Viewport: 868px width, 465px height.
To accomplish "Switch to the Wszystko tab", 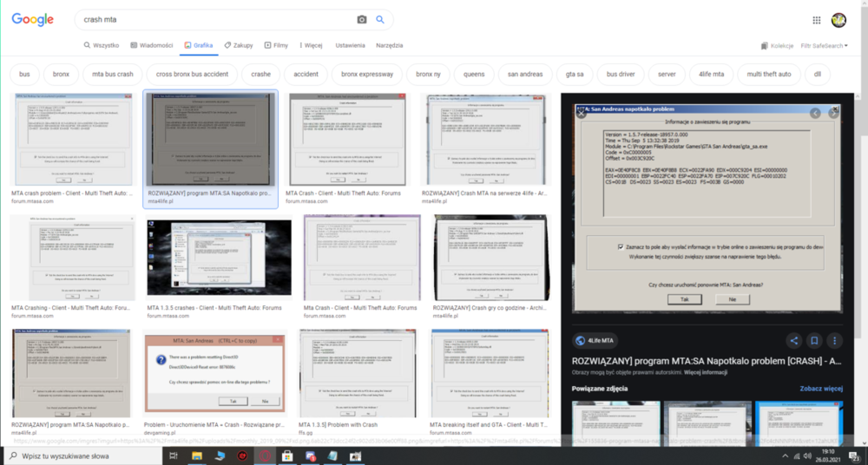I will (x=102, y=45).
